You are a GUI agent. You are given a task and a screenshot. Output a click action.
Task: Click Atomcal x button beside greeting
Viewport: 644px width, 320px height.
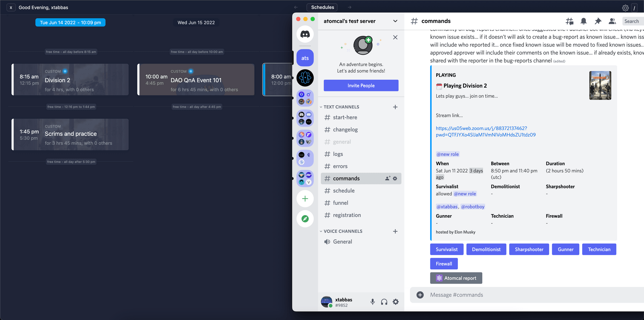[x=11, y=7]
